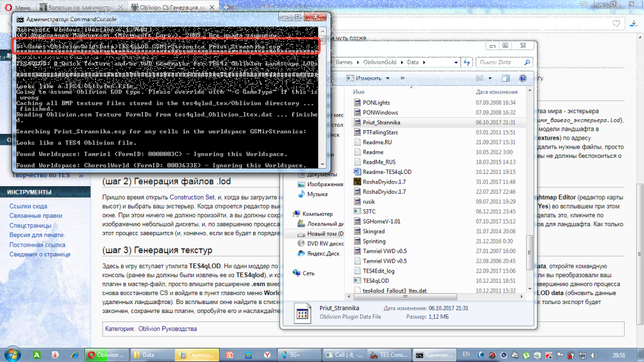
Task: Switch to the Oblivion CS browser tab
Action: tap(172, 7)
